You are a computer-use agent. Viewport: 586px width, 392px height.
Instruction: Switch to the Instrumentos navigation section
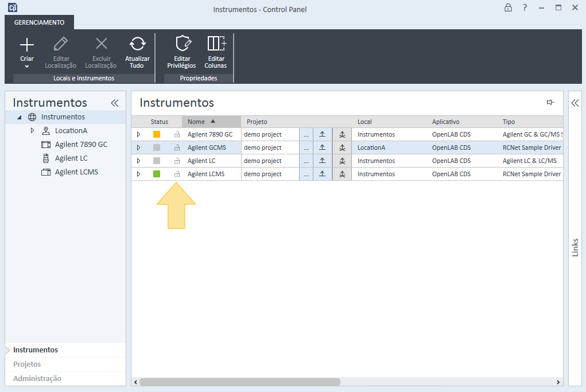pyautogui.click(x=65, y=350)
